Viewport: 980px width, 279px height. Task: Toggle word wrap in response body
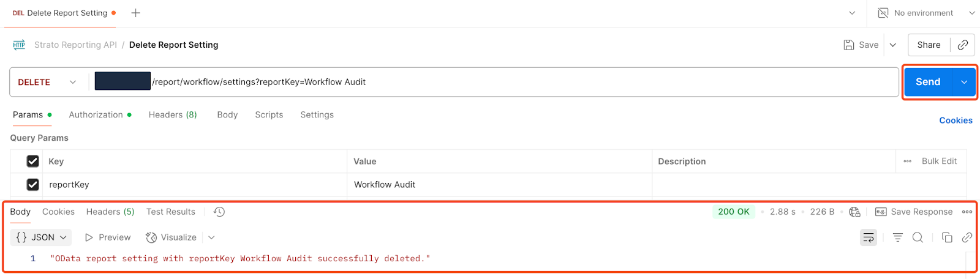coord(869,237)
